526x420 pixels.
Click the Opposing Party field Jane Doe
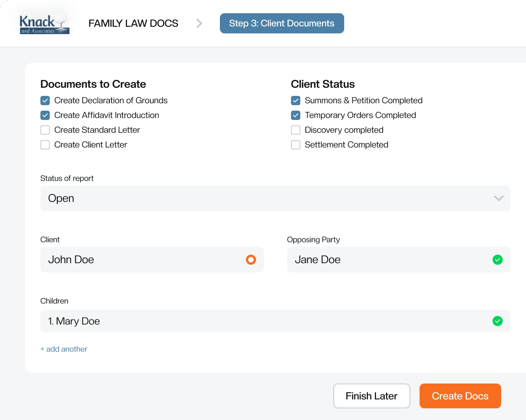[399, 260]
